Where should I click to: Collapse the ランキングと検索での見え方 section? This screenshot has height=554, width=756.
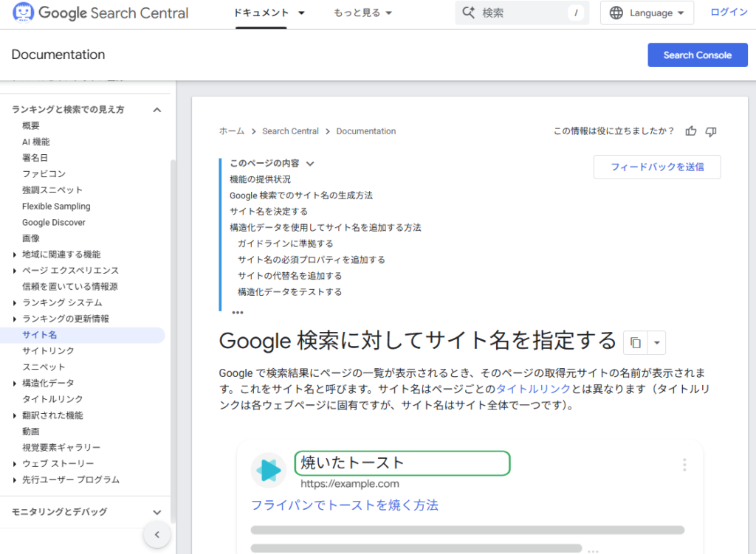click(x=157, y=110)
